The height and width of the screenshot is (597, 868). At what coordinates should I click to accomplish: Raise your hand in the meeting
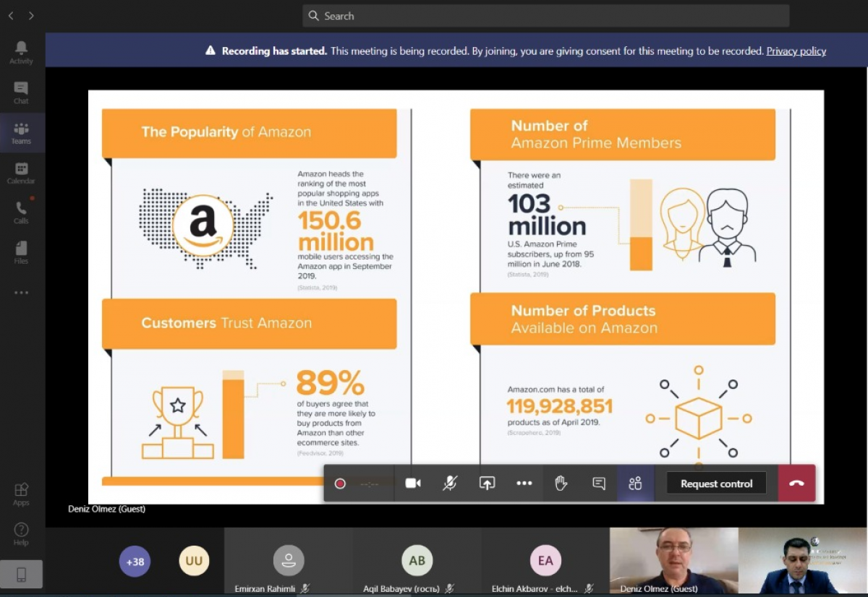561,484
